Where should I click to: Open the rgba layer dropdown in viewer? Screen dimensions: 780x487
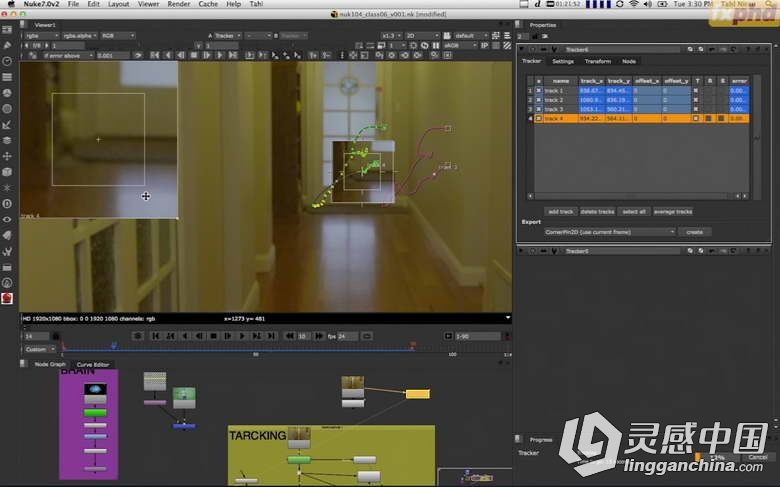coord(42,36)
